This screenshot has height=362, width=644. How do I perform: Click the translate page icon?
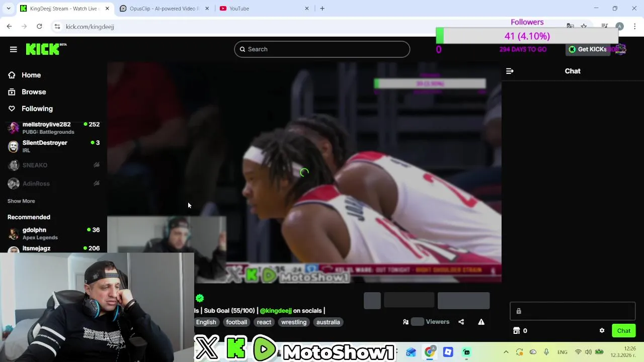pos(570,26)
